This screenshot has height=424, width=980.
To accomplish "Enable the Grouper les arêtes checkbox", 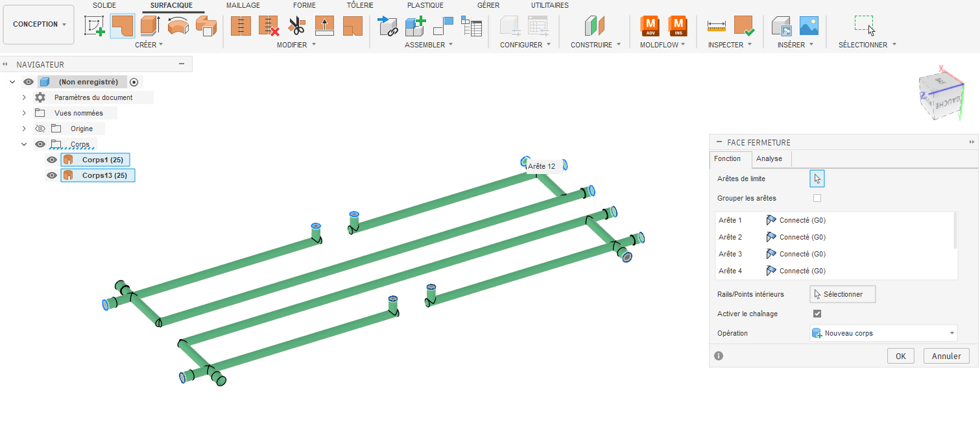I will 817,198.
